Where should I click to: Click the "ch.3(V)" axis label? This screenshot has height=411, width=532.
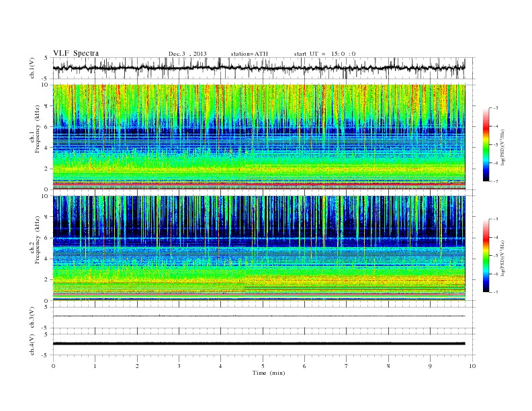[32, 318]
